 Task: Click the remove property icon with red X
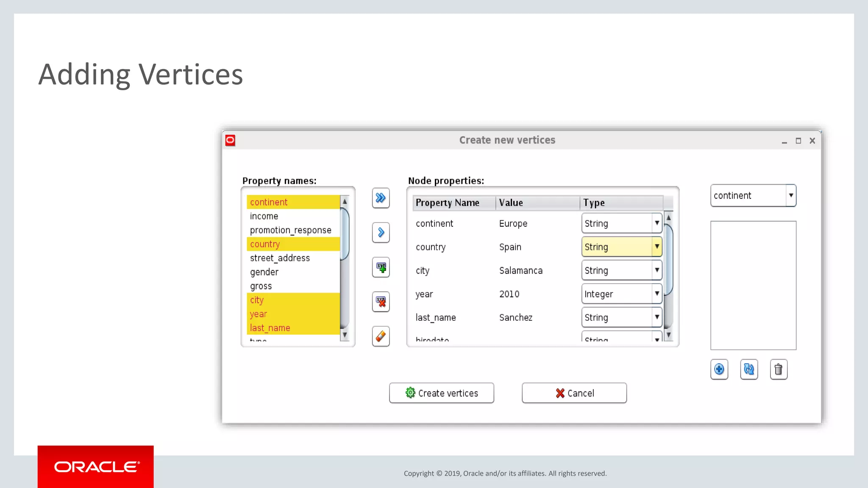[381, 302]
